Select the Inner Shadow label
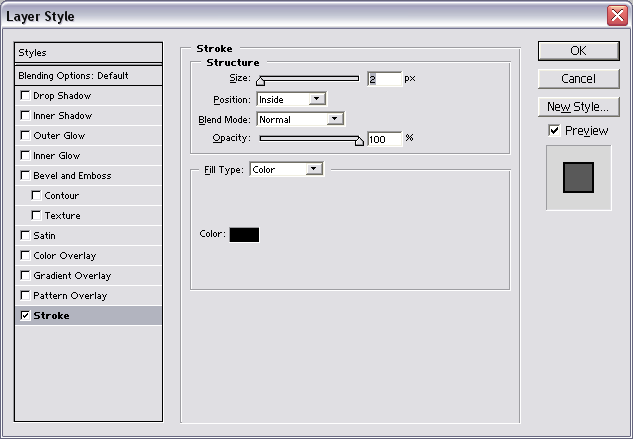Screen dimensions: 633x439 coord(63,116)
